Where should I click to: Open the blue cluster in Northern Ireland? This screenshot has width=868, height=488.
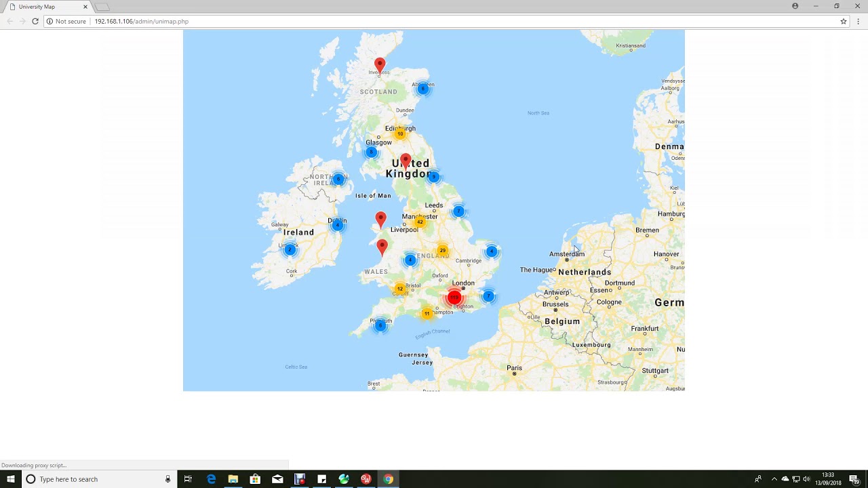(x=338, y=179)
